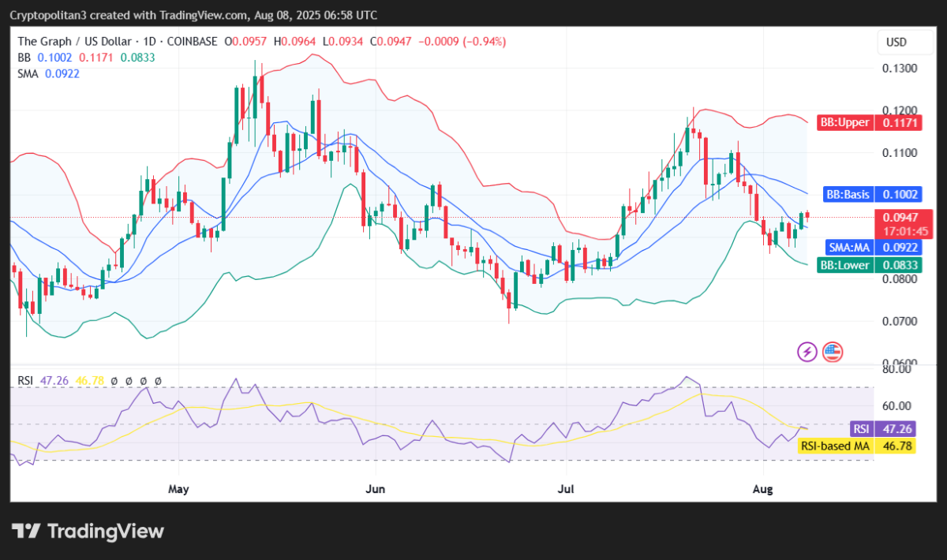Click the TradingView logo icon
This screenshot has height=560, width=947.
(27, 531)
